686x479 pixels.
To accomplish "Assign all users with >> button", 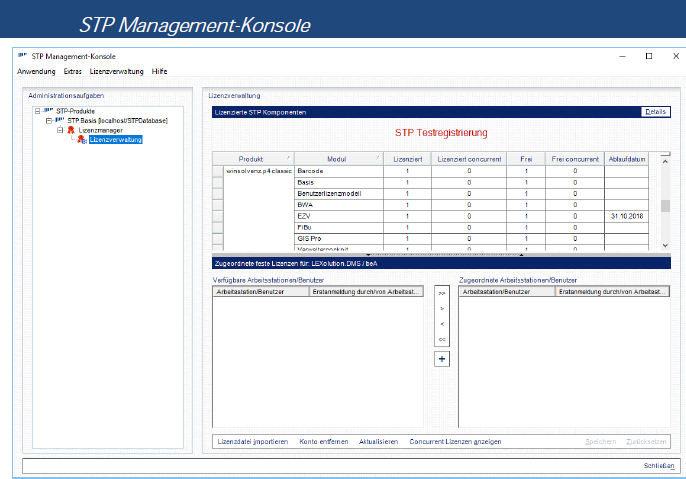I will point(442,293).
